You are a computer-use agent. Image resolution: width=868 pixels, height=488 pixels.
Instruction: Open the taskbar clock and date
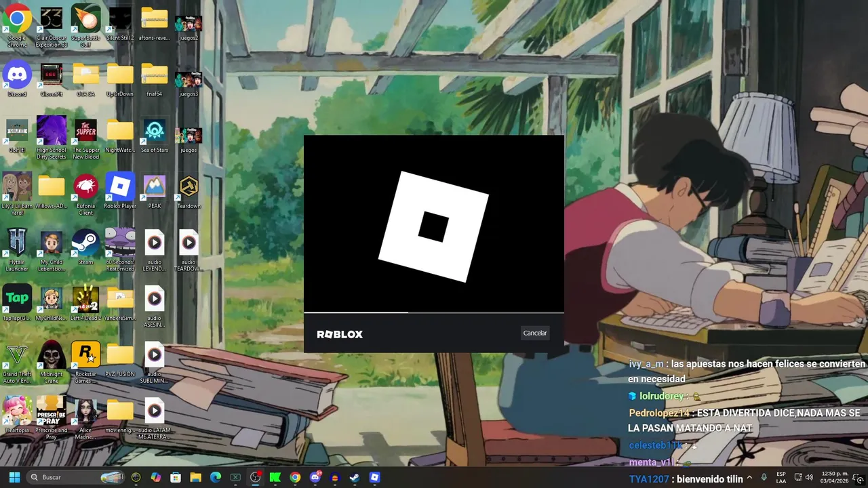835,477
